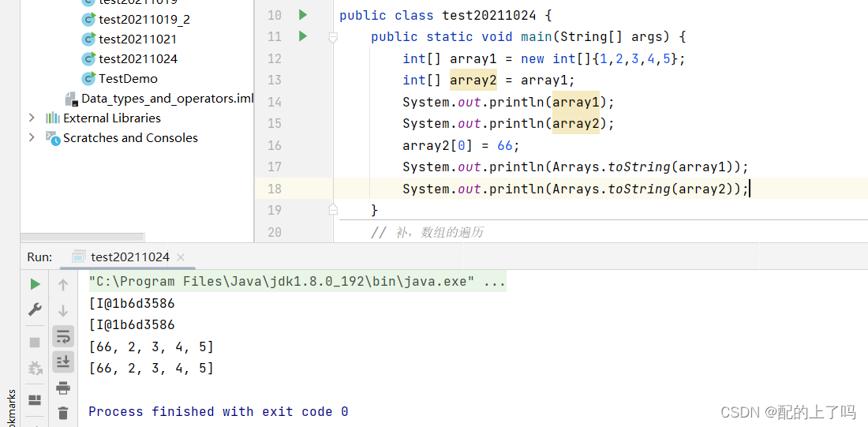Screen dimensions: 868x427
Task: Click array2 inside println on line 15
Action: [576, 123]
